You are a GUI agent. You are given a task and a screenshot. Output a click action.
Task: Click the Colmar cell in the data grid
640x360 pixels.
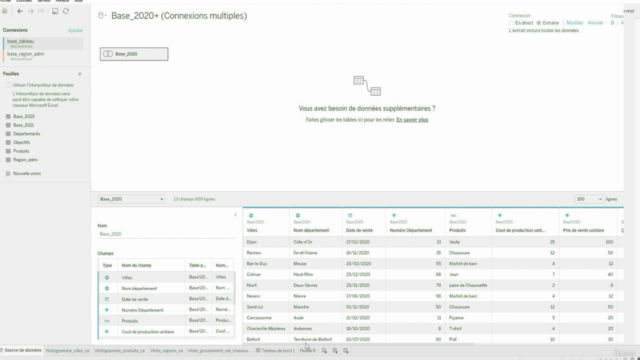point(266,274)
